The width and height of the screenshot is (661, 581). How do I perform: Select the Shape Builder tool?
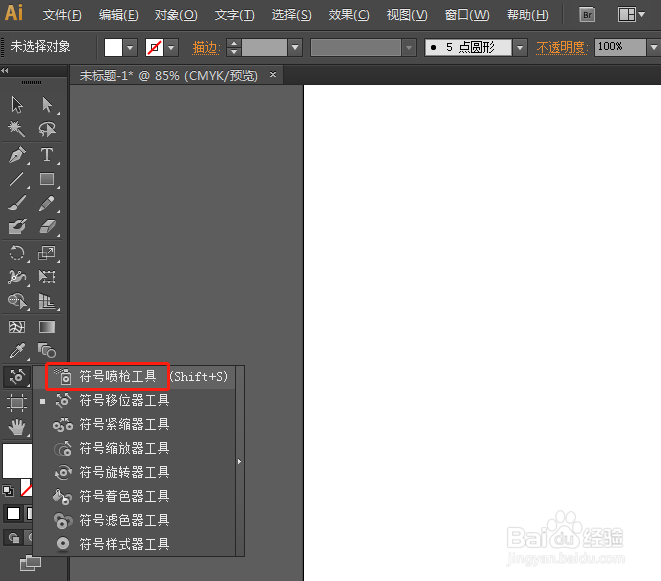17,301
